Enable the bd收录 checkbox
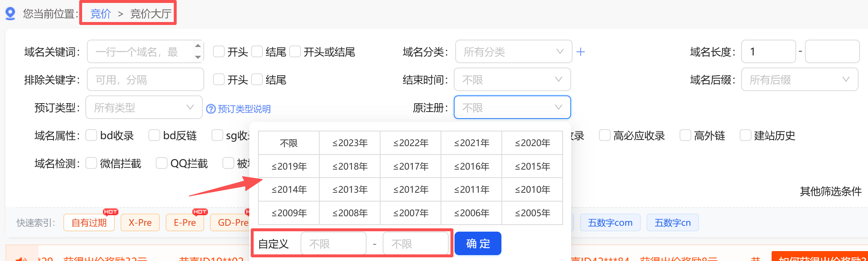This screenshot has width=868, height=261. [91, 135]
